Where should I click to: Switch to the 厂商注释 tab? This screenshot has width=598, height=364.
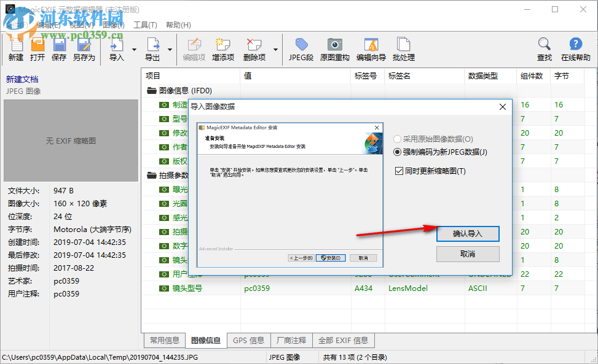tap(291, 341)
